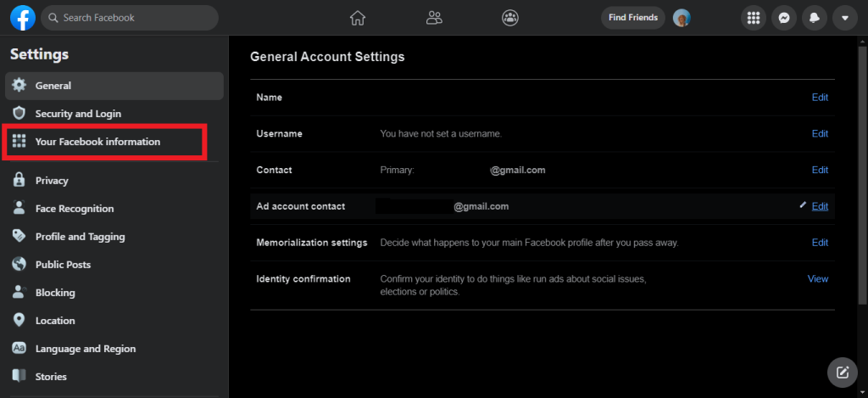Click the Facebook logo icon
Viewport: 868px width, 398px height.
point(23,18)
